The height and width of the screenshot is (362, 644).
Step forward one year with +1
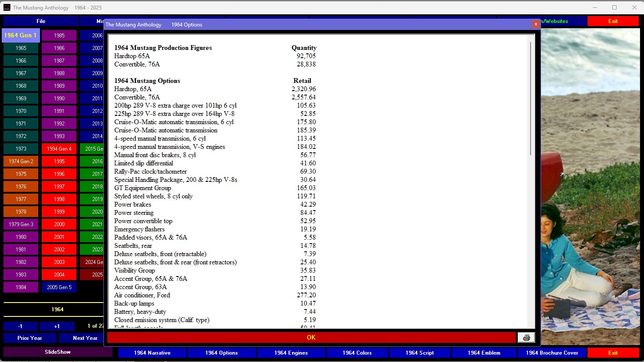[57, 326]
